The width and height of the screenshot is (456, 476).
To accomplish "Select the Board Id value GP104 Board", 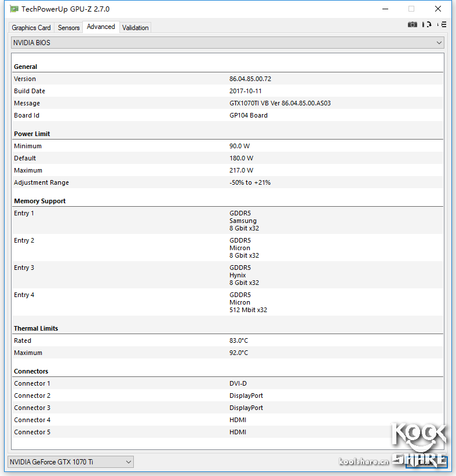I will click(x=248, y=115).
